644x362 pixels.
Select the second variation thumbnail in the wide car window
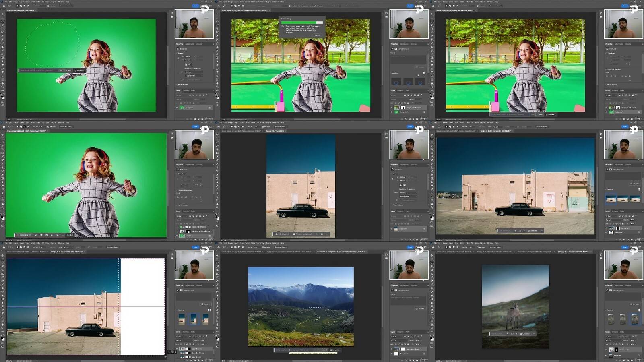tap(623, 199)
